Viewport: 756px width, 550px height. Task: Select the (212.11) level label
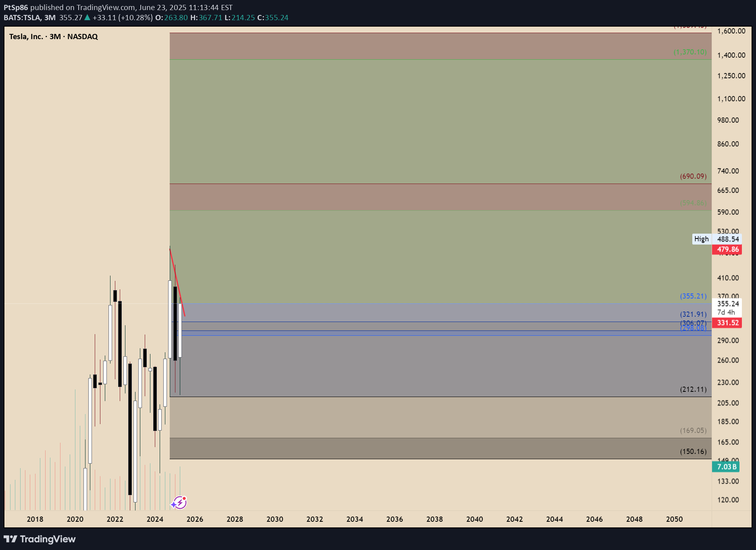pos(693,389)
